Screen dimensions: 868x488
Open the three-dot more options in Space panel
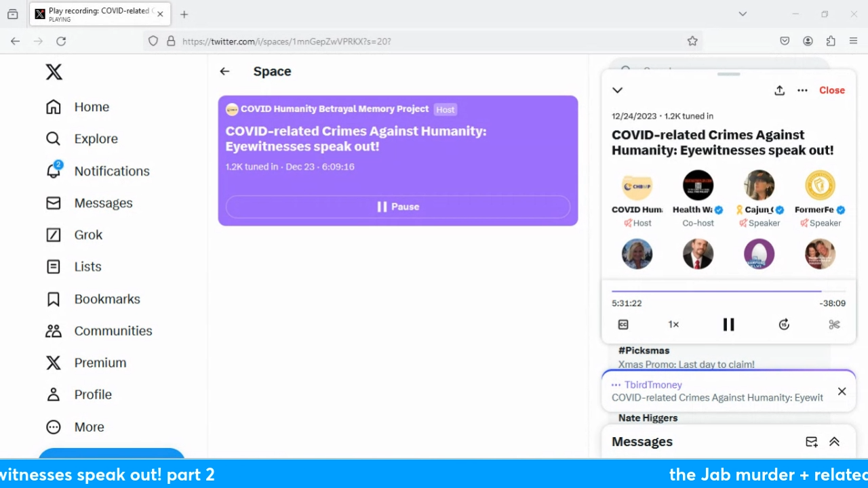pyautogui.click(x=802, y=90)
